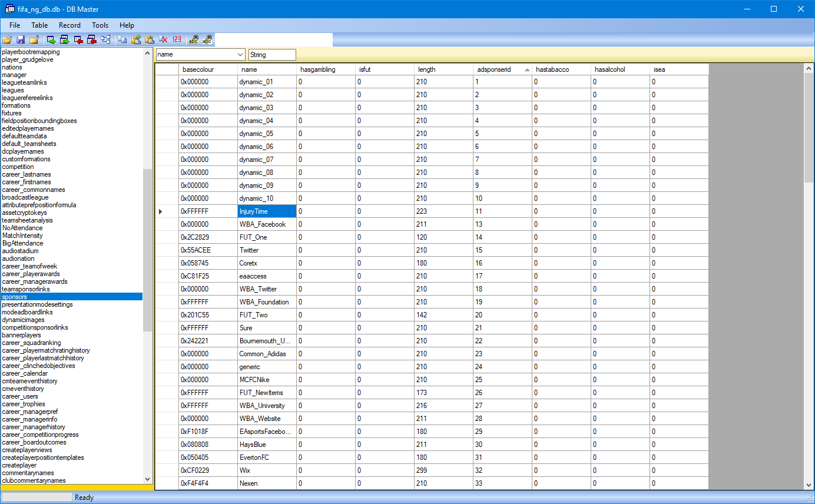Screen dimensions: 815x504
Task: Click import single table icon with red arrow
Action: point(78,40)
